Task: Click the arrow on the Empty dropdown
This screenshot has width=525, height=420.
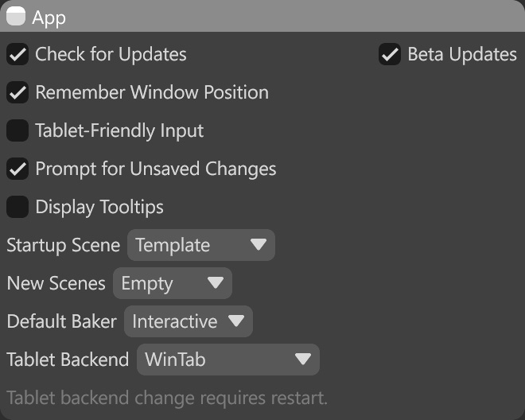Action: [215, 284]
